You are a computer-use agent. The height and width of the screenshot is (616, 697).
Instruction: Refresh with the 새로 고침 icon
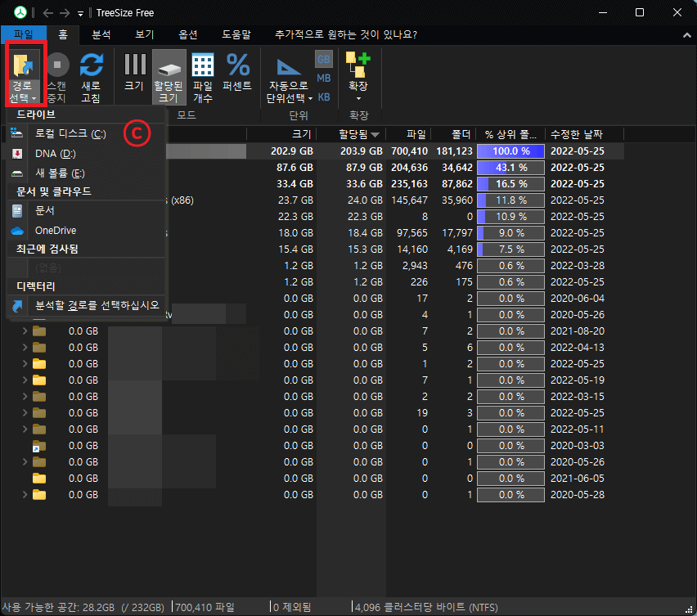point(91,65)
